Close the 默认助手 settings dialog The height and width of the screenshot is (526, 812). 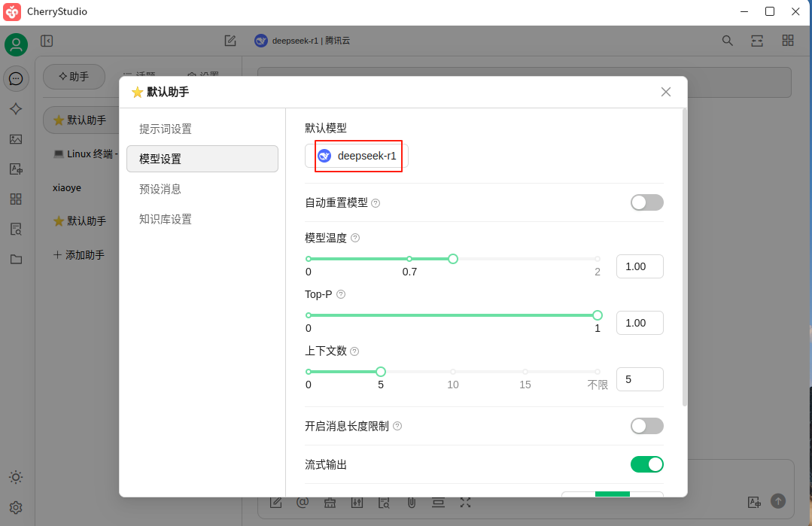[x=665, y=92]
